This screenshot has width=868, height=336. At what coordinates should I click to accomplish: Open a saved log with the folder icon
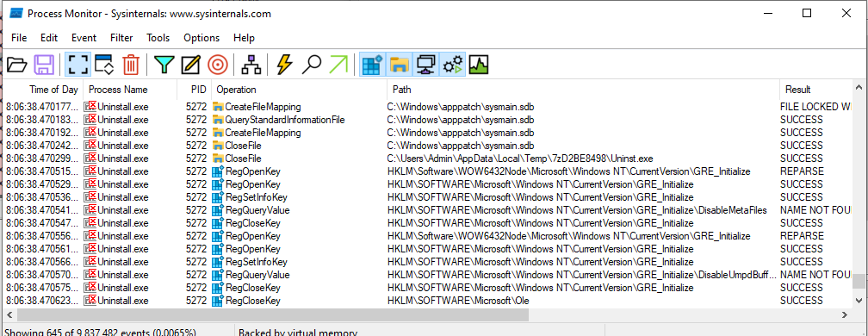click(16, 65)
